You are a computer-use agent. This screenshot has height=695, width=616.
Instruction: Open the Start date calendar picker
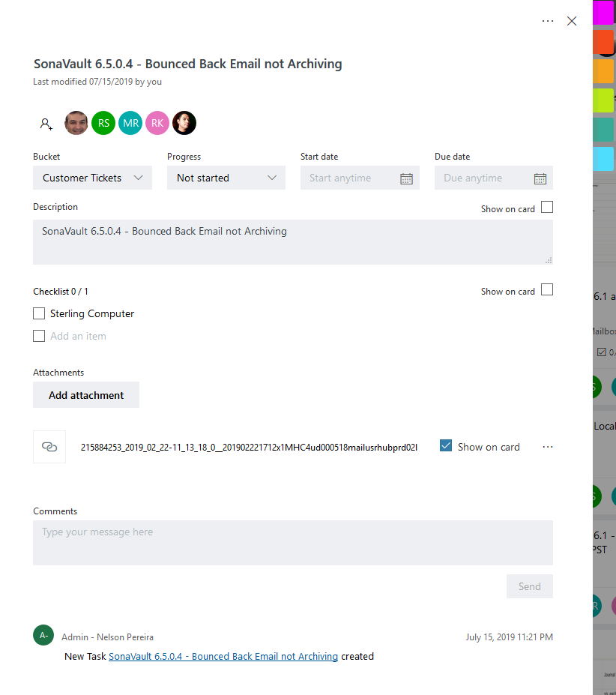(407, 178)
